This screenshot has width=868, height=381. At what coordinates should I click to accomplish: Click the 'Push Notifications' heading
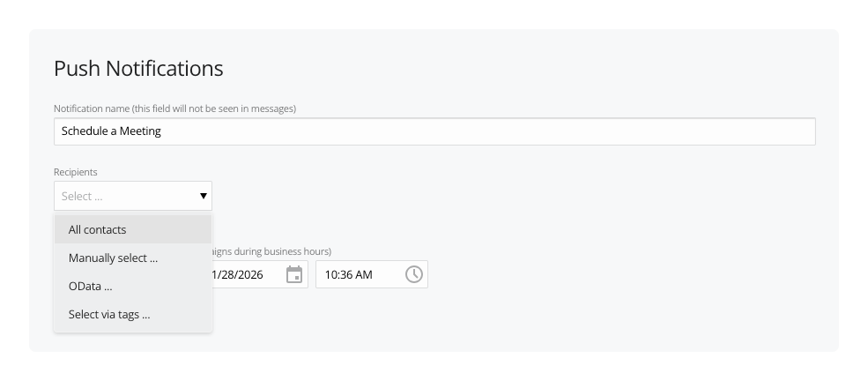(x=138, y=68)
